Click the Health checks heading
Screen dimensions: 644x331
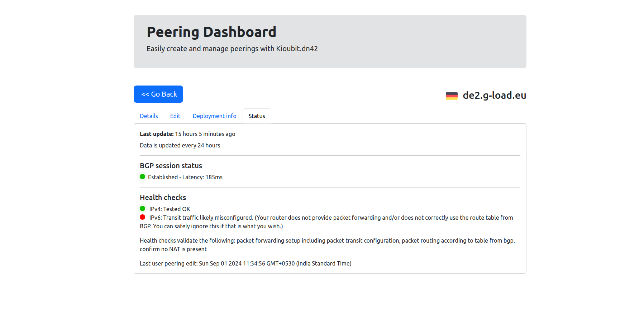[x=163, y=198]
